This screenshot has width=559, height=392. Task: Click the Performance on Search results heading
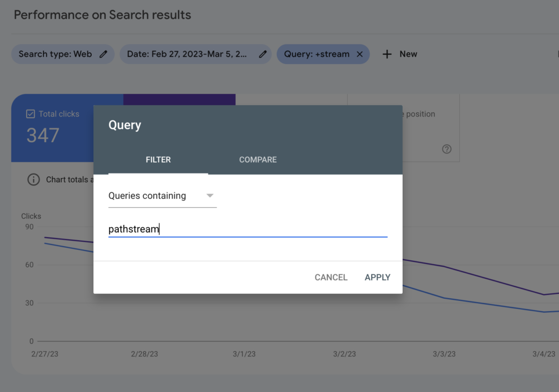(x=103, y=15)
